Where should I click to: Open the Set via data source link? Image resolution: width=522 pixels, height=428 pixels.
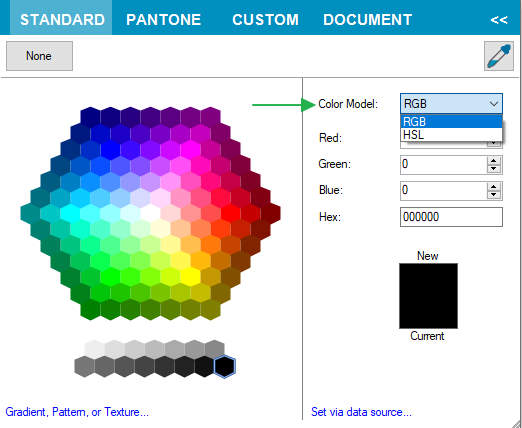point(361,412)
